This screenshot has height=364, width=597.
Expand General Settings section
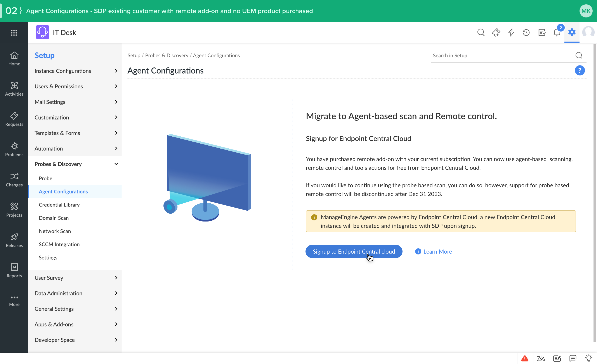click(75, 309)
